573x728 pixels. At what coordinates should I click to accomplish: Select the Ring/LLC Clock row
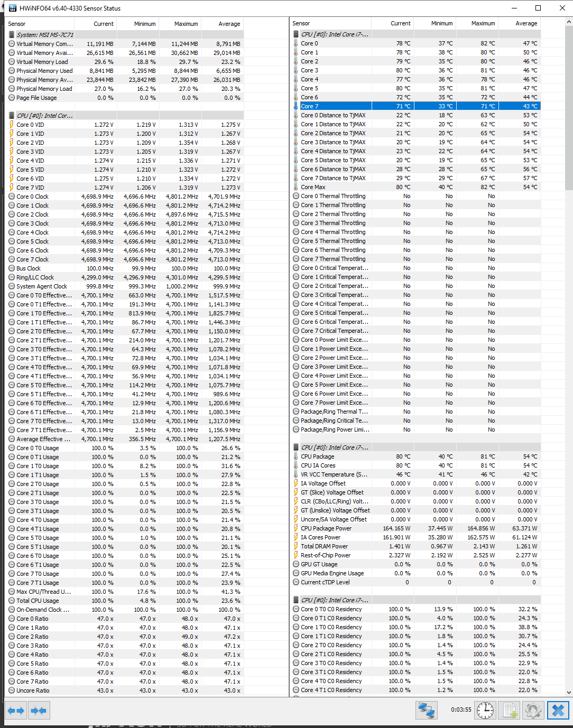(x=125, y=277)
